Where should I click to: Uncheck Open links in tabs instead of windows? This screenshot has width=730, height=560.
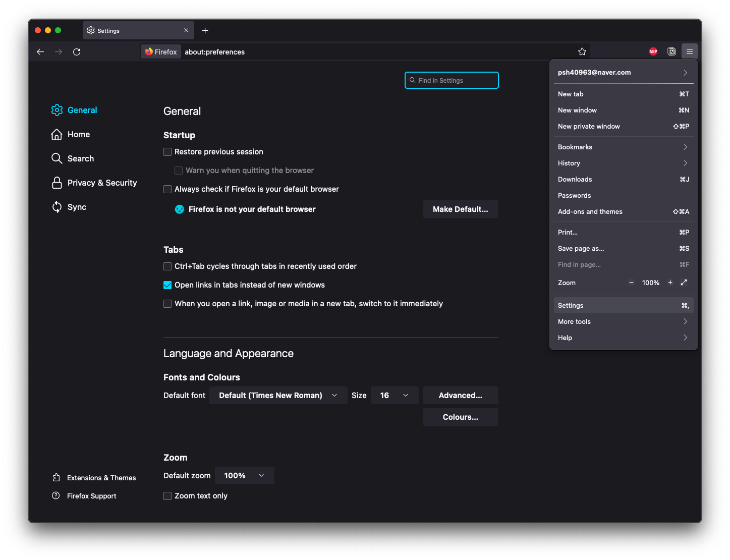[x=167, y=285]
